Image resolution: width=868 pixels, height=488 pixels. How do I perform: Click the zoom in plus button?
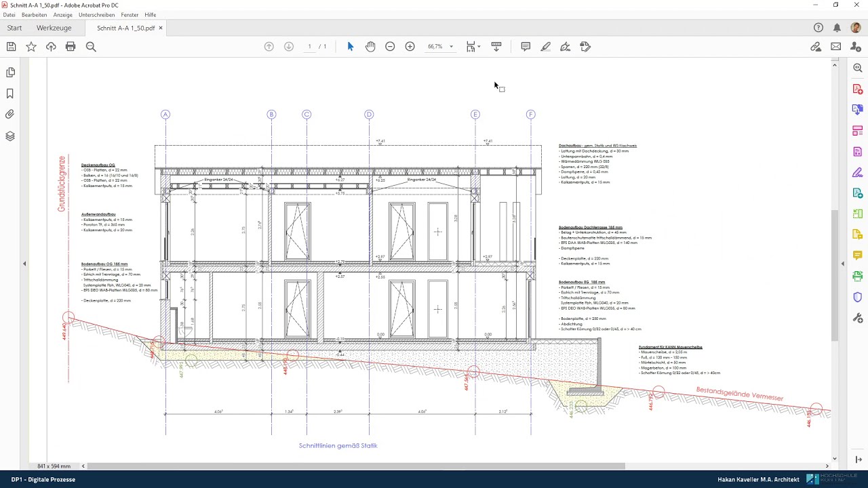[x=410, y=47]
